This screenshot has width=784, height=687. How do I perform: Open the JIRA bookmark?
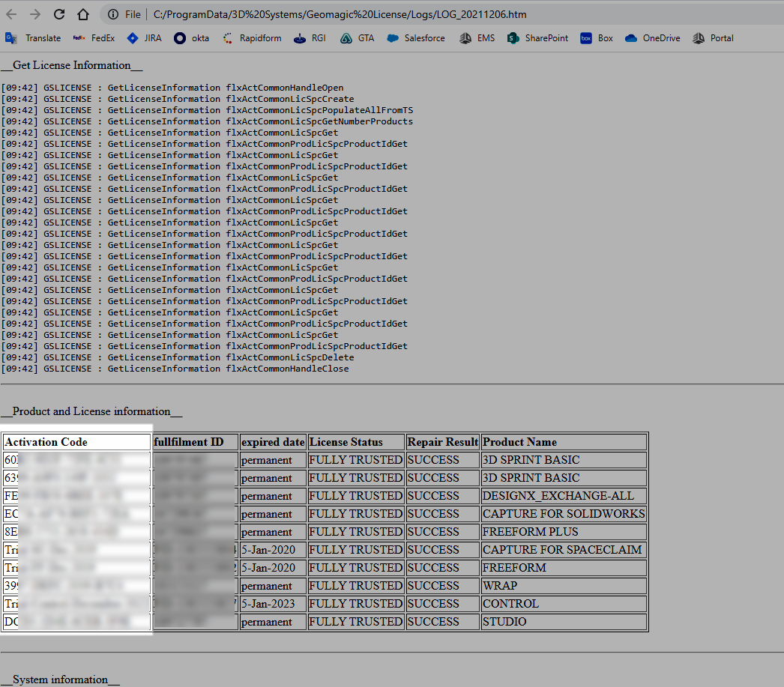coord(146,37)
